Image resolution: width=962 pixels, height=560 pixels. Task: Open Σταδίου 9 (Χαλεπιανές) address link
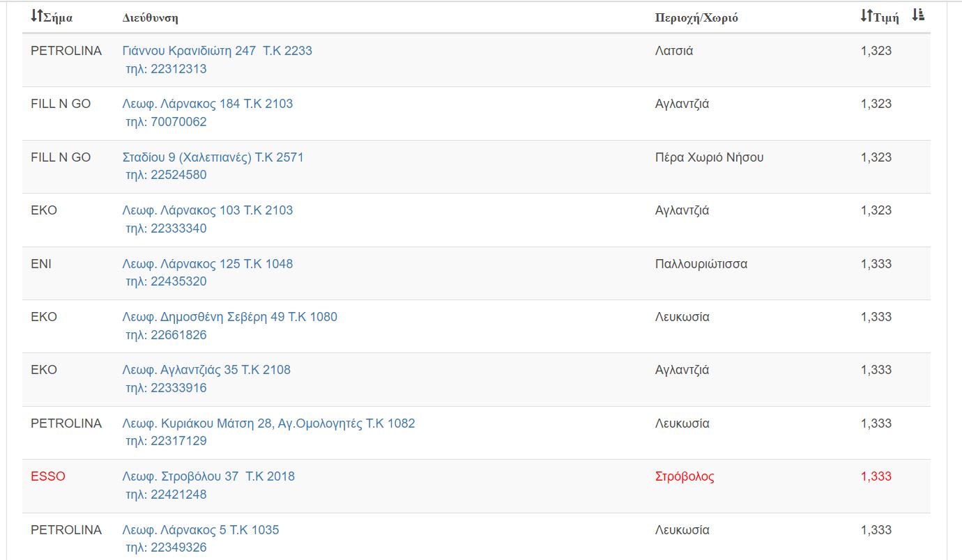tap(213, 157)
